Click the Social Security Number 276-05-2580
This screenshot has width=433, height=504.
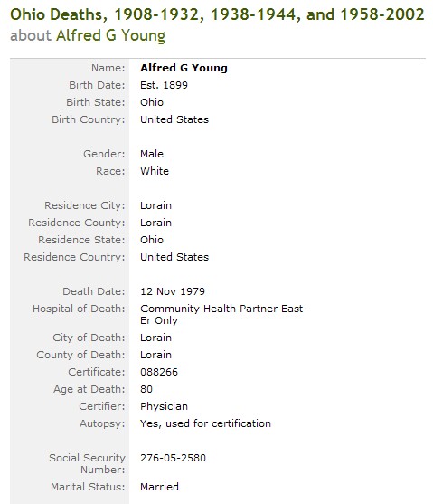tap(173, 458)
